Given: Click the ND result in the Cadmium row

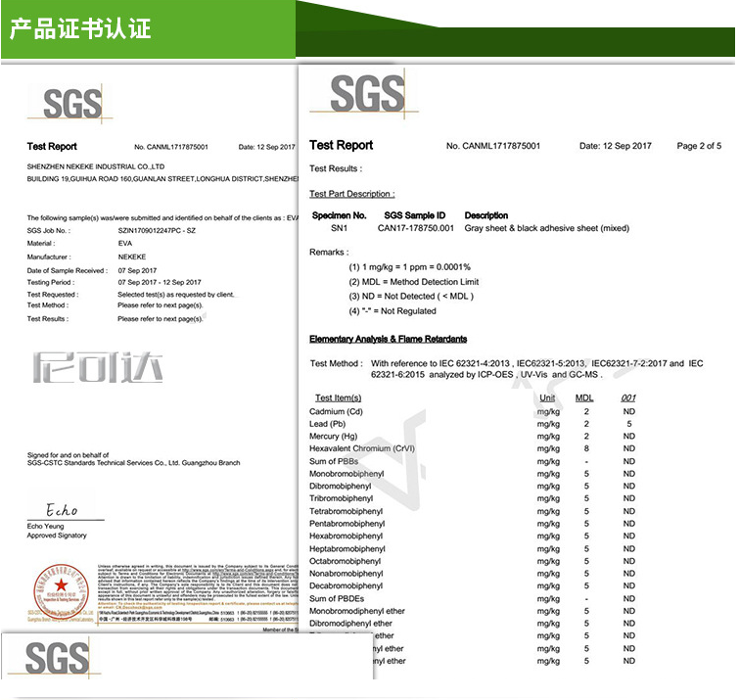Looking at the screenshot, I should (629, 411).
